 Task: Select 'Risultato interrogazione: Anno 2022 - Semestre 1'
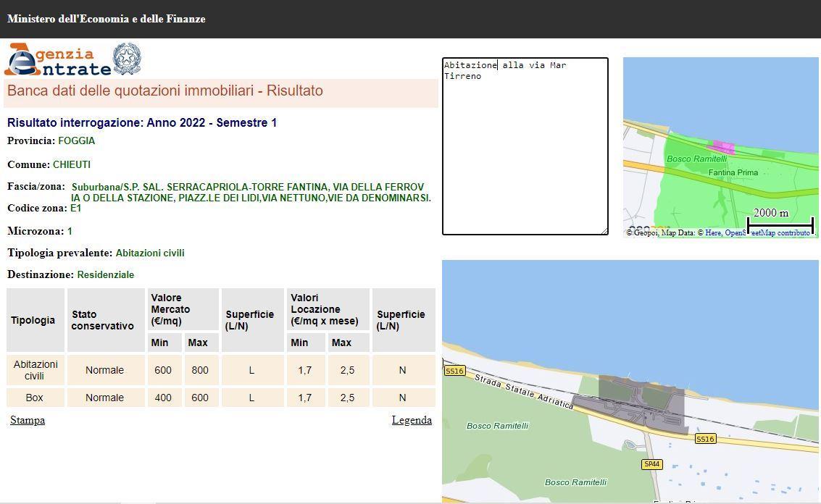click(142, 122)
